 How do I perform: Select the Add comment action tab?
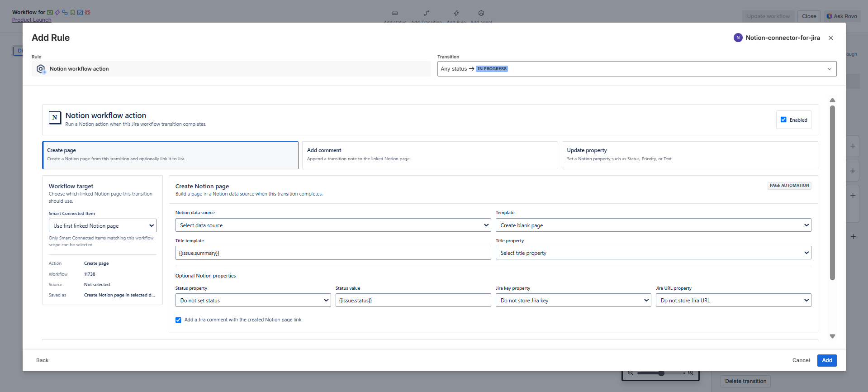tap(430, 155)
